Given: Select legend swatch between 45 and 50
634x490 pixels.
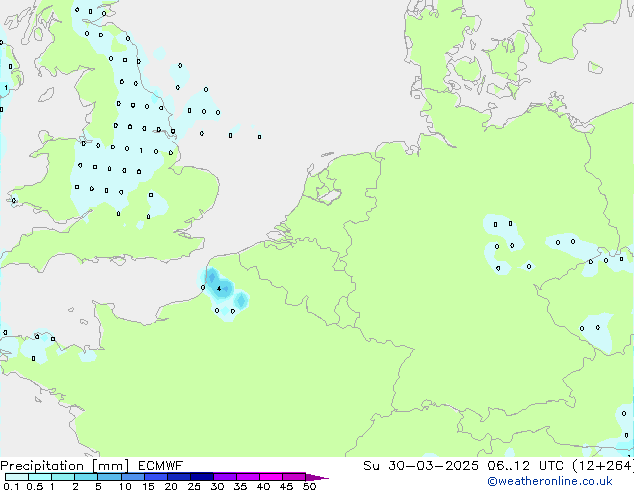Looking at the screenshot, I should (297, 478).
